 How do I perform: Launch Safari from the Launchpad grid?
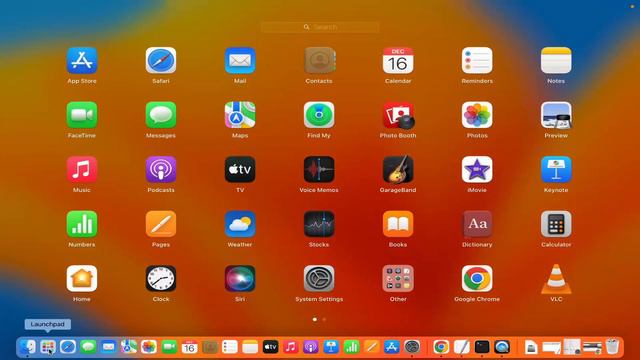click(x=161, y=60)
